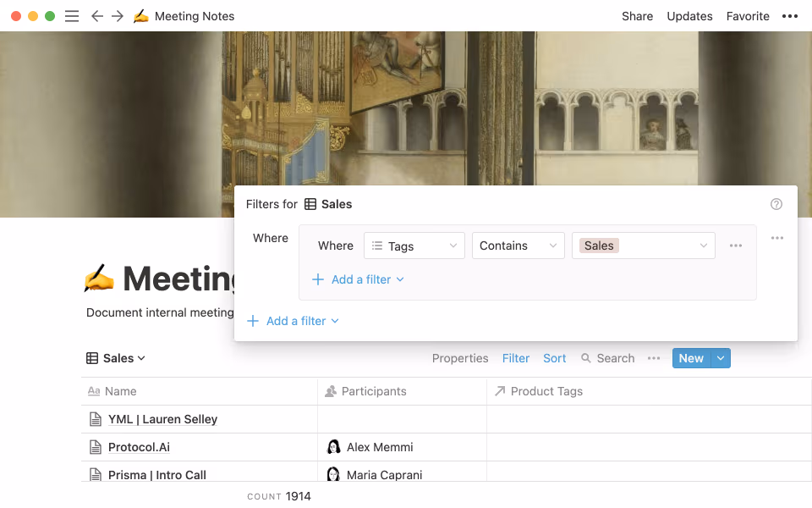Open the Updates menu
The width and height of the screenshot is (812, 508).
pyautogui.click(x=689, y=15)
